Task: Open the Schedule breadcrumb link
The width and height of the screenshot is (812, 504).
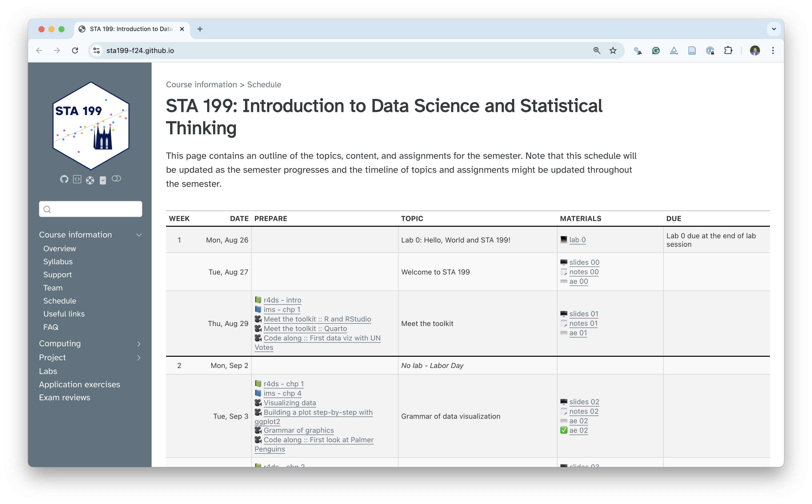Action: 264,84
